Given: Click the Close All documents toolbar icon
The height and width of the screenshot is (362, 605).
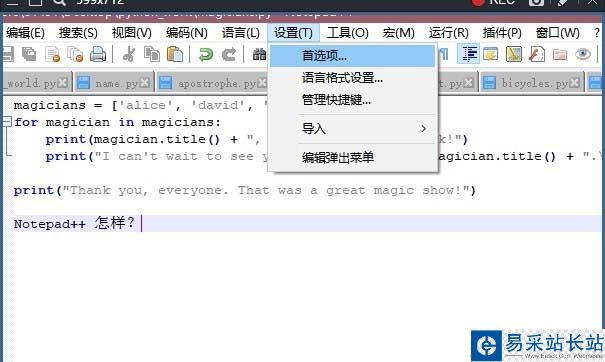Looking at the screenshot, I should pos(75,54).
